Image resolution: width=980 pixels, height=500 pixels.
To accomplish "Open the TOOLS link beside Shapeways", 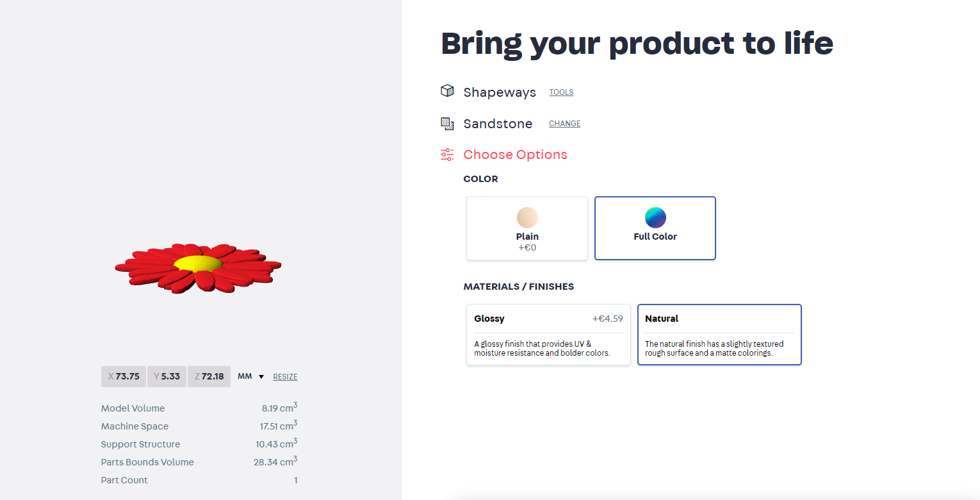I will pyautogui.click(x=561, y=92).
